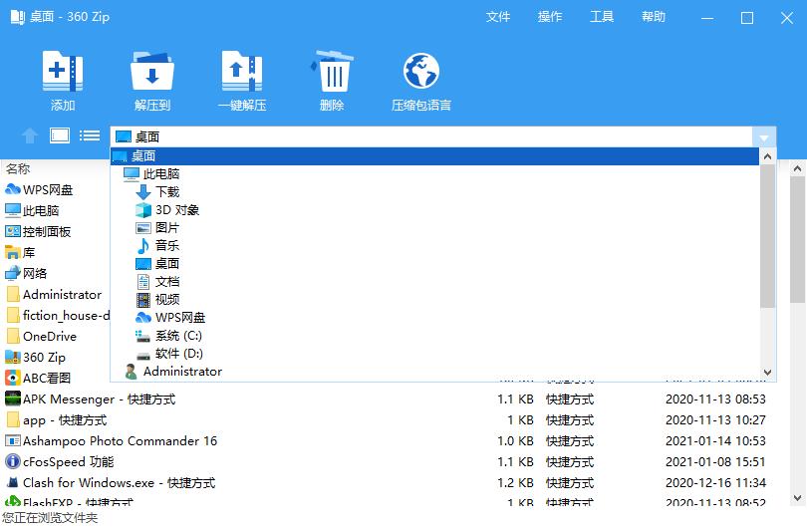Open the 工具 menu
The height and width of the screenshot is (532, 807).
(x=602, y=17)
